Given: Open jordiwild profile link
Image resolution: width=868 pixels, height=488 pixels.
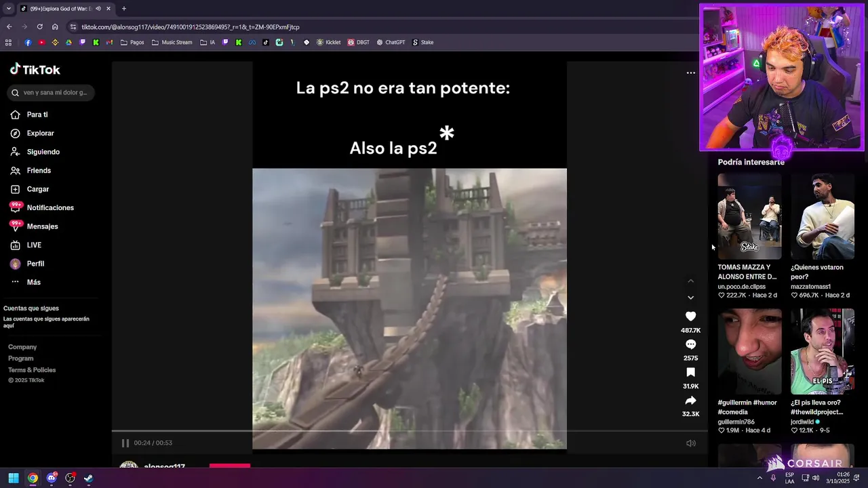Looking at the screenshot, I should tap(802, 422).
